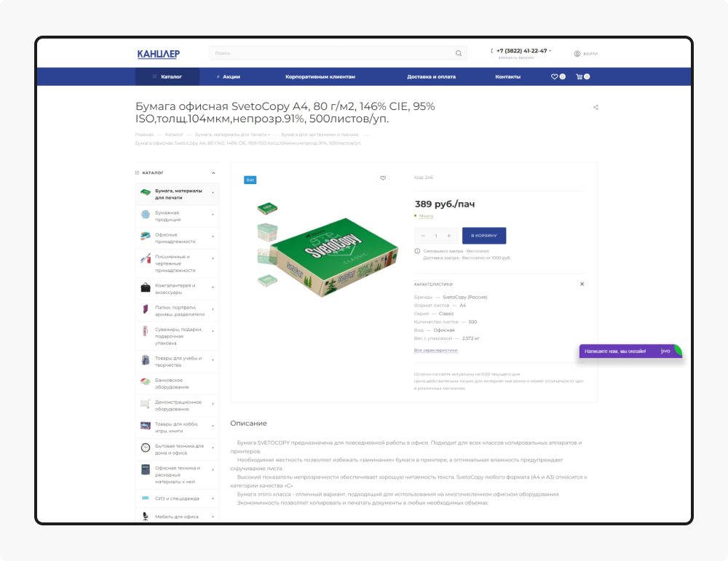The width and height of the screenshot is (728, 561).
Task: Expand Бумажная продукция submenu arrow
Action: click(213, 215)
